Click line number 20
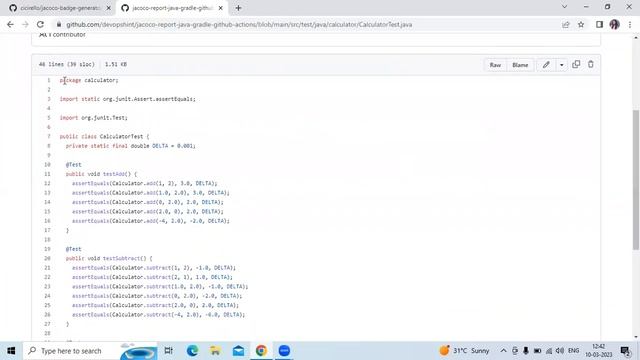 coord(47,258)
